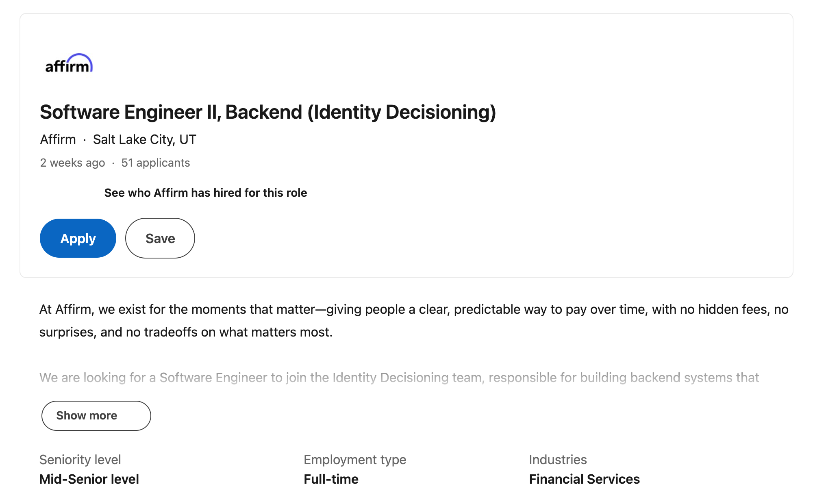Click the blue Apply button
This screenshot has width=813, height=504.
pos(78,238)
